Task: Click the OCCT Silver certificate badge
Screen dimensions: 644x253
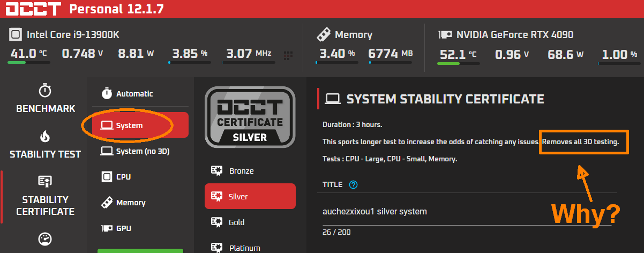Action: point(250,117)
